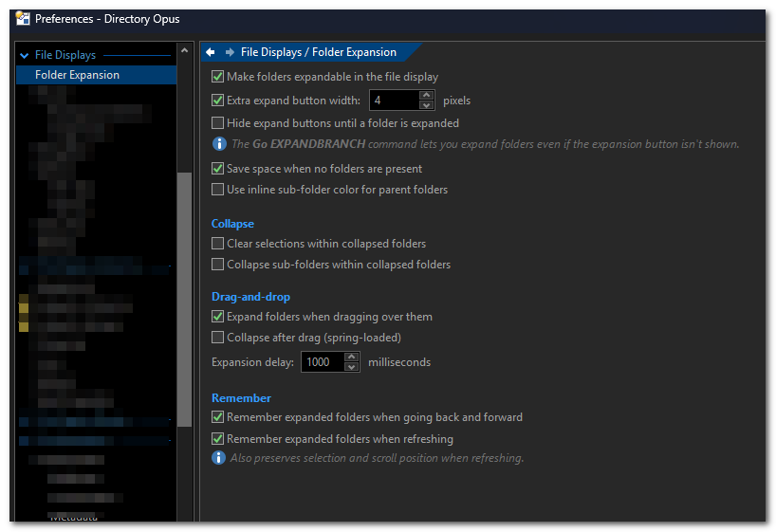Image resolution: width=776 pixels, height=532 pixels.
Task: Click the info icon beside EXPANDBRANCH tip
Action: [218, 144]
